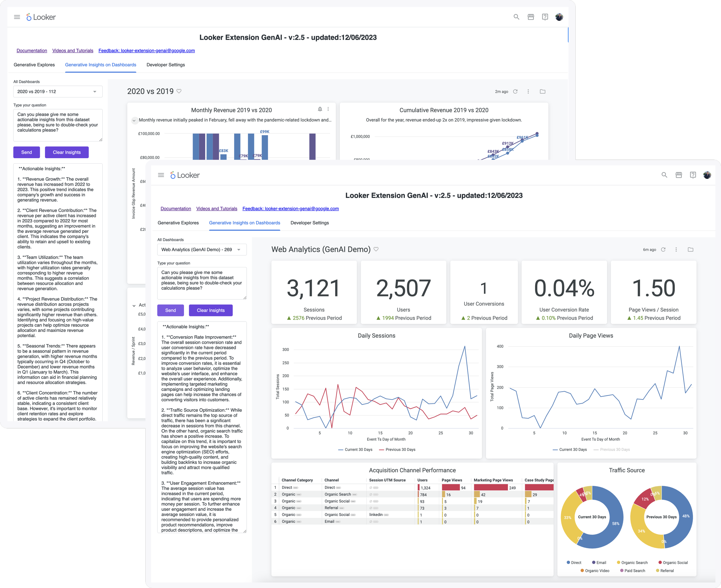Switch to the Developer Settings tab
Image resolution: width=721 pixels, height=588 pixels.
(x=309, y=222)
